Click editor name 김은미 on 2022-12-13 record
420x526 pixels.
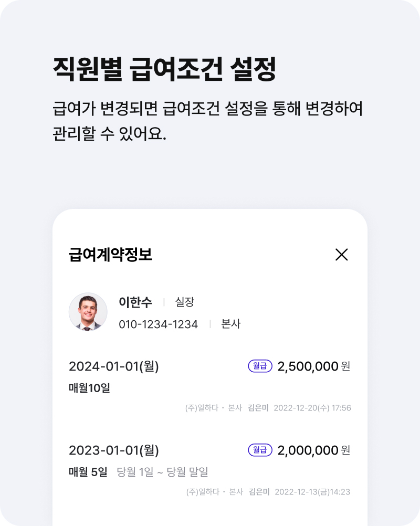[x=259, y=492]
